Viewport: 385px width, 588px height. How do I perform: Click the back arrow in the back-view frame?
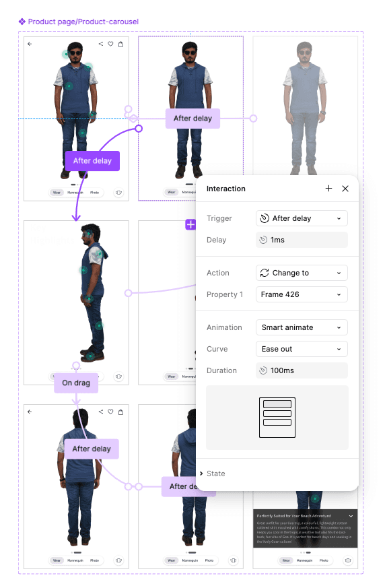[30, 412]
